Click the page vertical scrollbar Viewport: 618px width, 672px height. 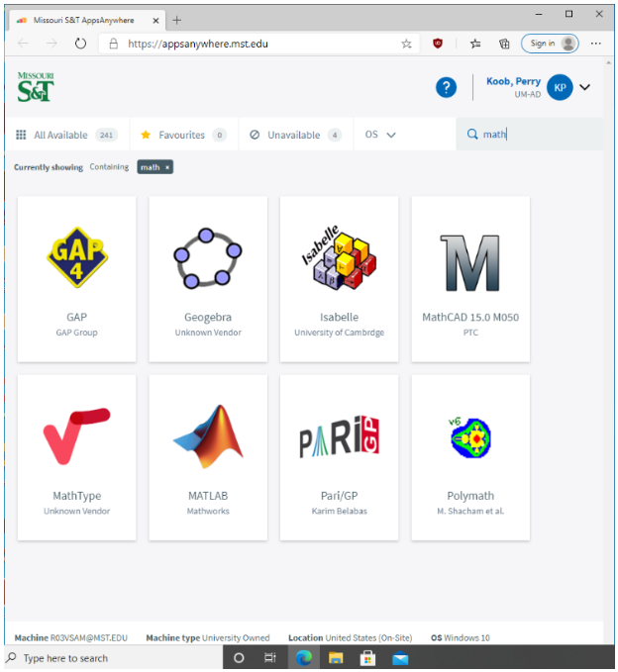coord(608,351)
